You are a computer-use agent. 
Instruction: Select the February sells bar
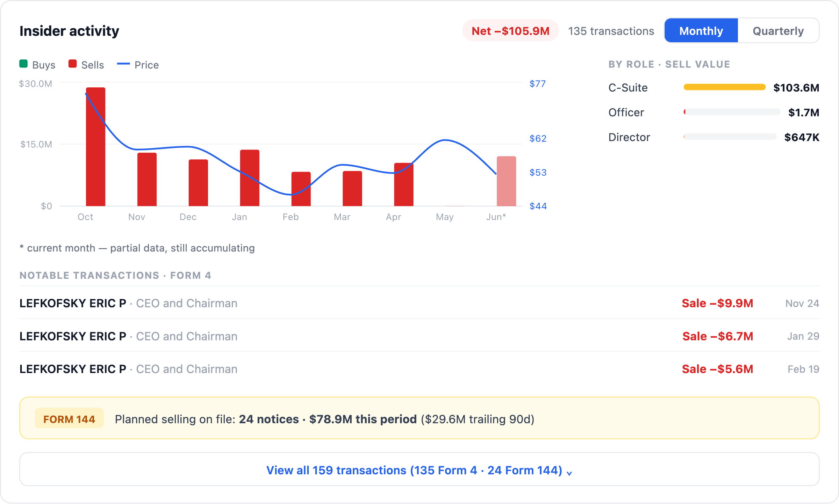(301, 189)
